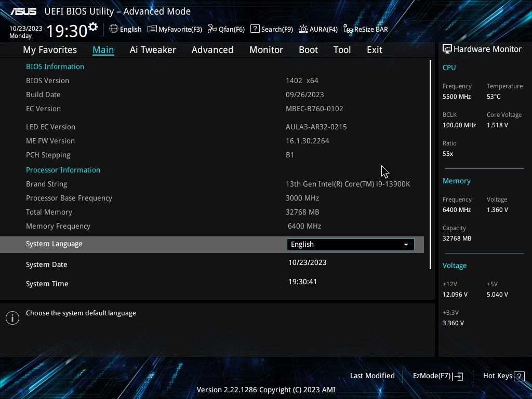532x399 pixels.
Task: Click the CPU Frequency 5500 MHz reading
Action: click(457, 97)
